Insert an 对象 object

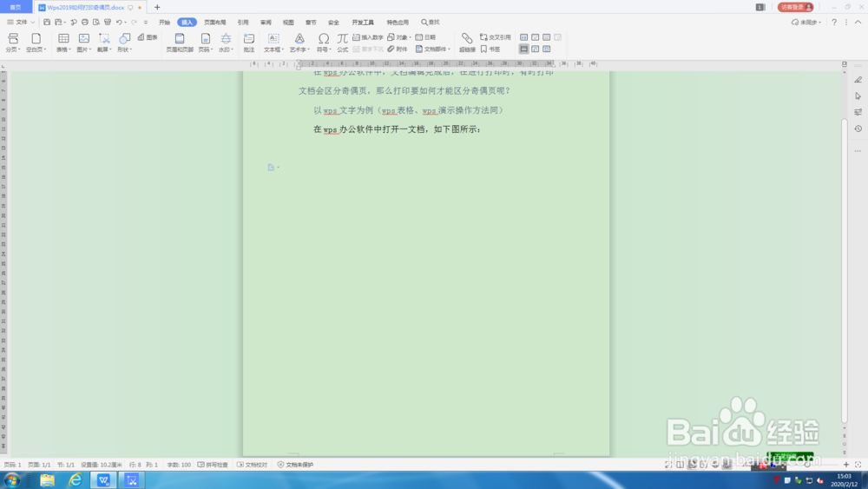399,37
